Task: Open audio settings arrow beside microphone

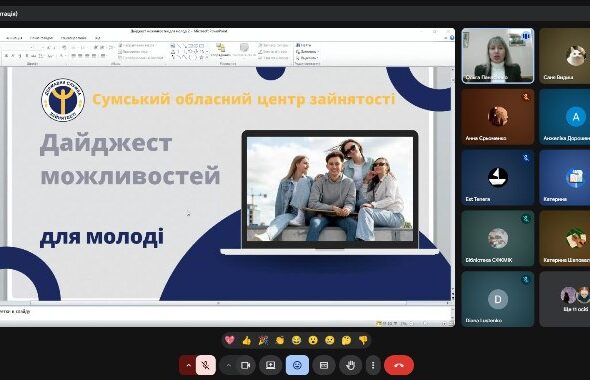Action: click(x=188, y=365)
